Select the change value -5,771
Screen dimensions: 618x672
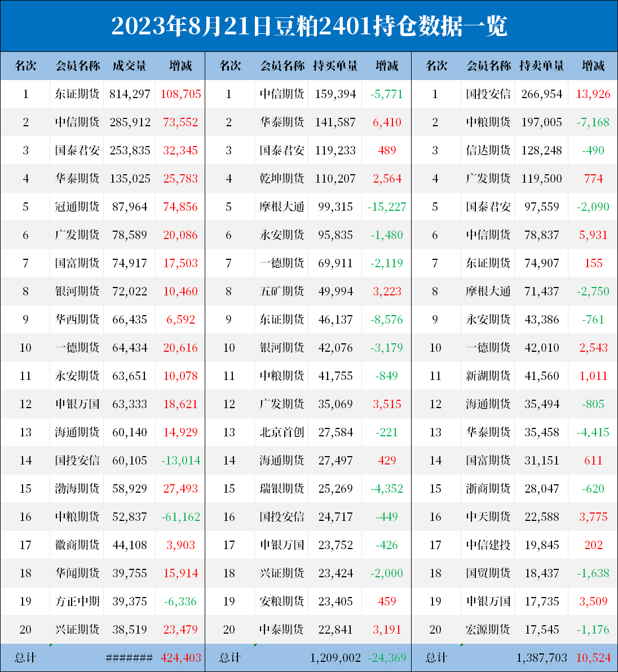[387, 94]
